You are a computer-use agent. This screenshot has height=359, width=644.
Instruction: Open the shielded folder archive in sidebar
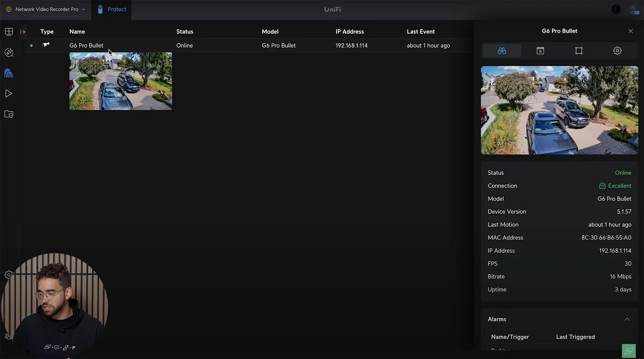[x=9, y=114]
